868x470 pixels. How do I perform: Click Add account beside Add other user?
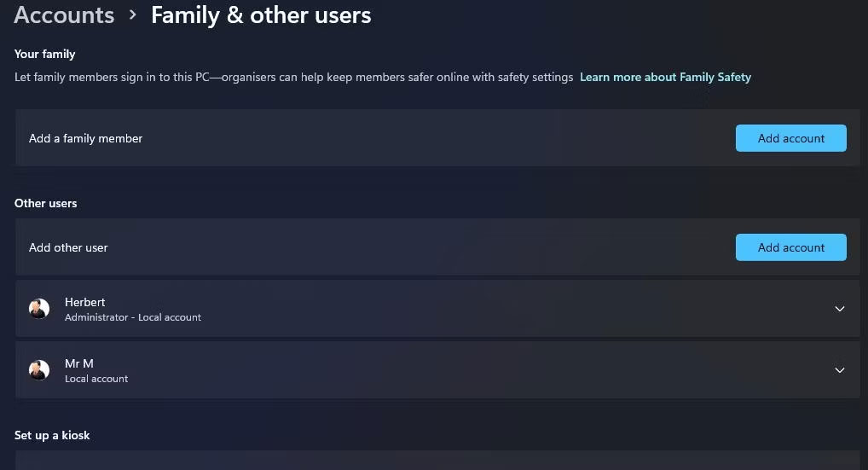(x=791, y=247)
